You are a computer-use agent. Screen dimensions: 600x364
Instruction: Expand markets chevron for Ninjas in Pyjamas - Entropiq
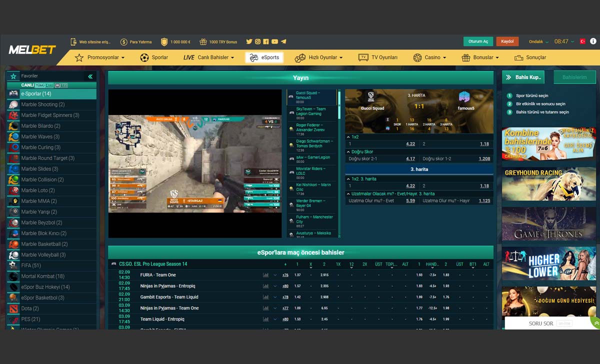pyautogui.click(x=275, y=286)
